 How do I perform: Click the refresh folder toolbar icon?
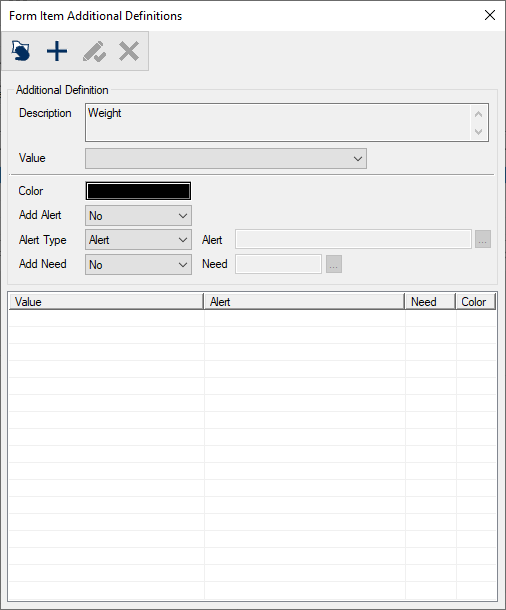(21, 51)
